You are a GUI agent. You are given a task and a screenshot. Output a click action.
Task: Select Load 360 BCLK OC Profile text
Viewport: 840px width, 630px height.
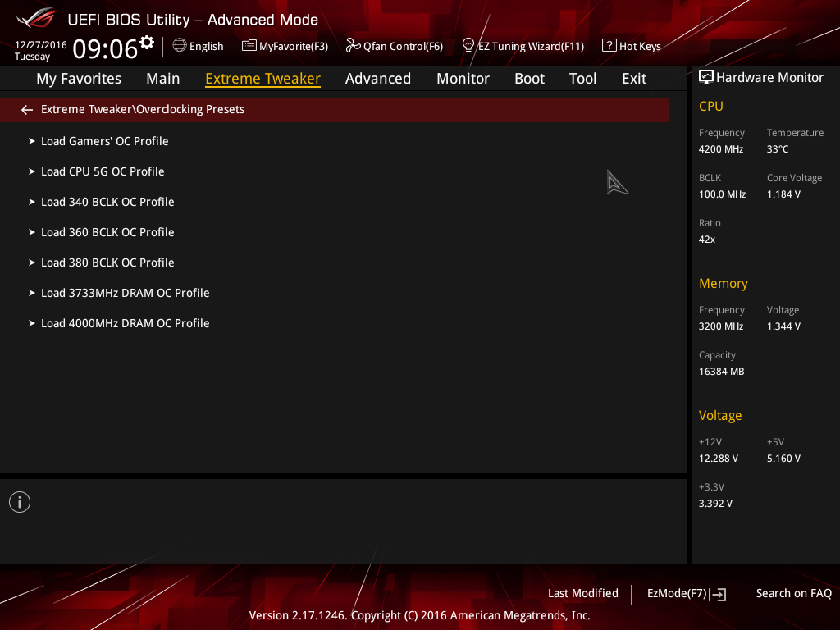(107, 232)
